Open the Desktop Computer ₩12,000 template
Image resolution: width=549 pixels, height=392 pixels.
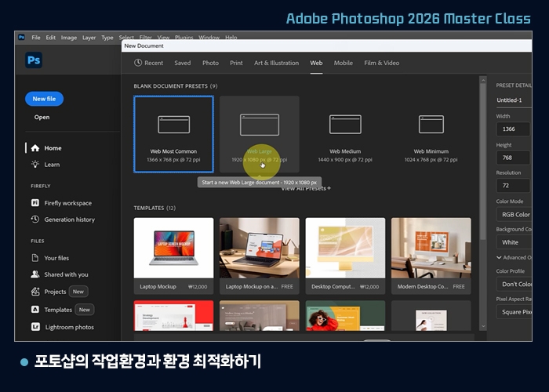(x=345, y=256)
